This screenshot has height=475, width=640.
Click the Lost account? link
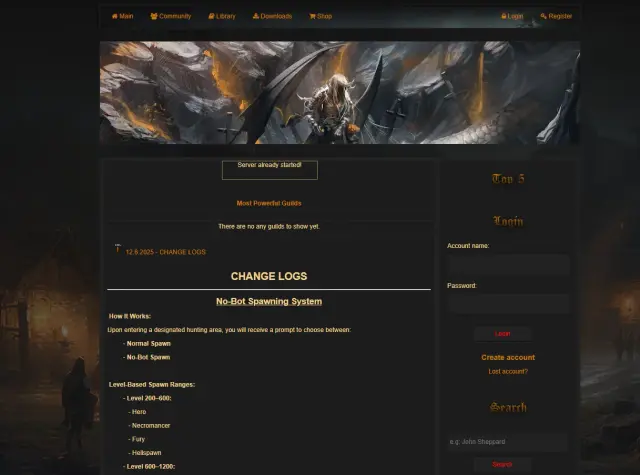click(x=508, y=371)
